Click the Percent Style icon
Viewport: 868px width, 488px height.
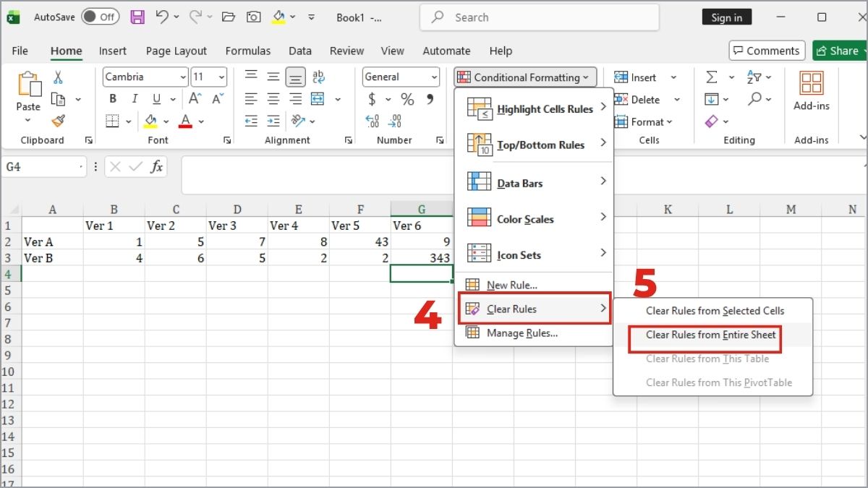tap(407, 99)
